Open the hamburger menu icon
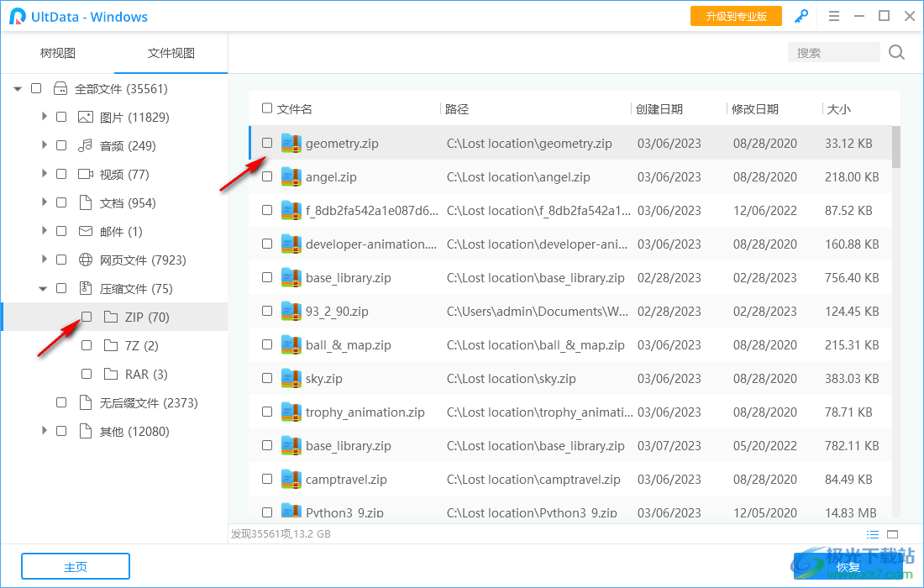This screenshot has width=924, height=588. 834,16
